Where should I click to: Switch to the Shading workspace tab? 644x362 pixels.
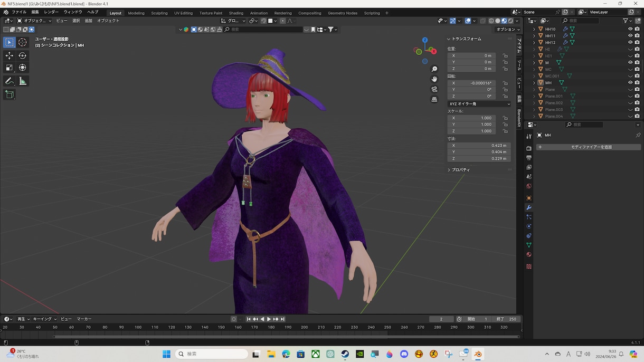click(236, 13)
